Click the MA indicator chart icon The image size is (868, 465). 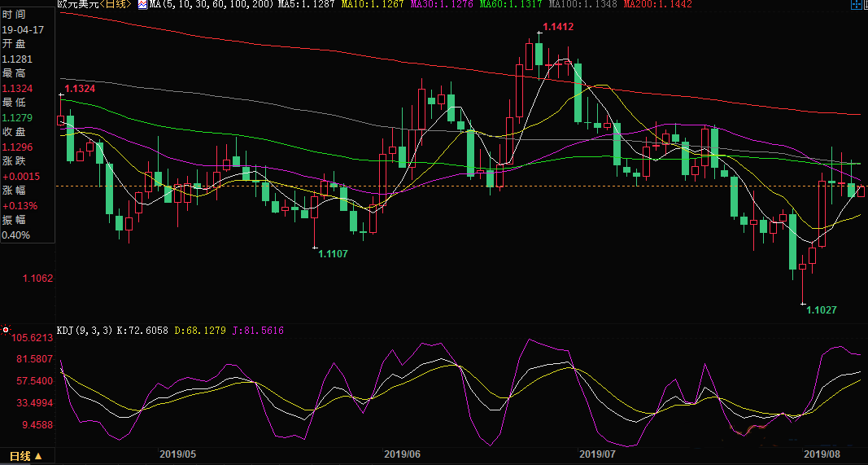pos(142,5)
